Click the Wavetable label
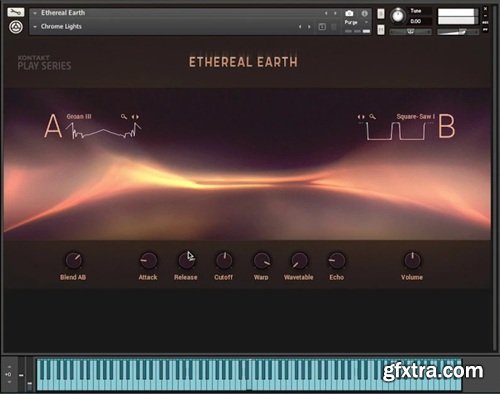 point(298,277)
